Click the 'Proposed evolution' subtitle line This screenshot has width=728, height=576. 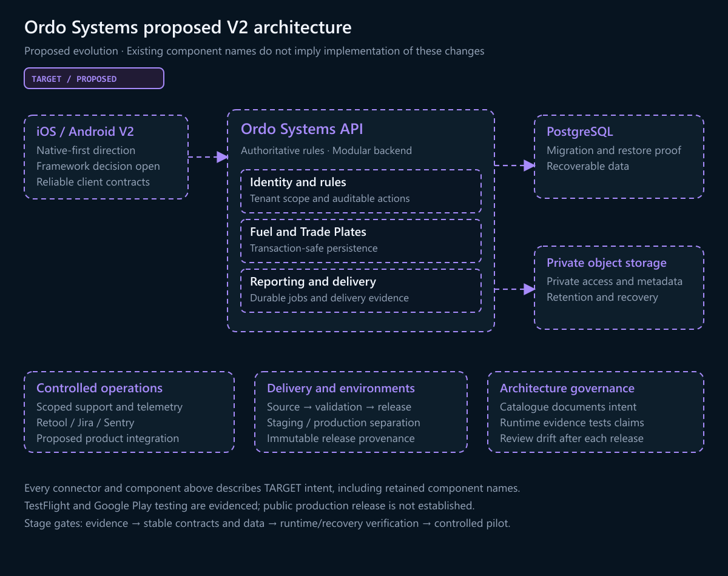[x=254, y=51]
